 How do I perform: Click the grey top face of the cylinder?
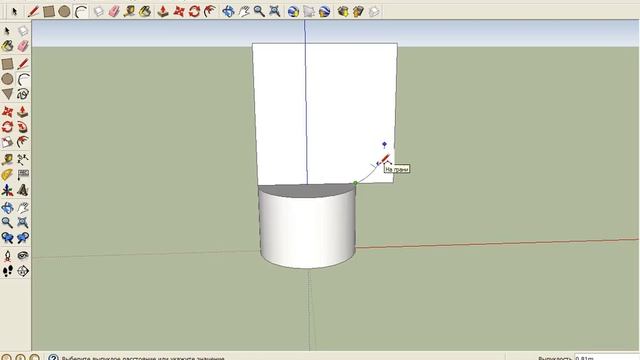coord(306,191)
